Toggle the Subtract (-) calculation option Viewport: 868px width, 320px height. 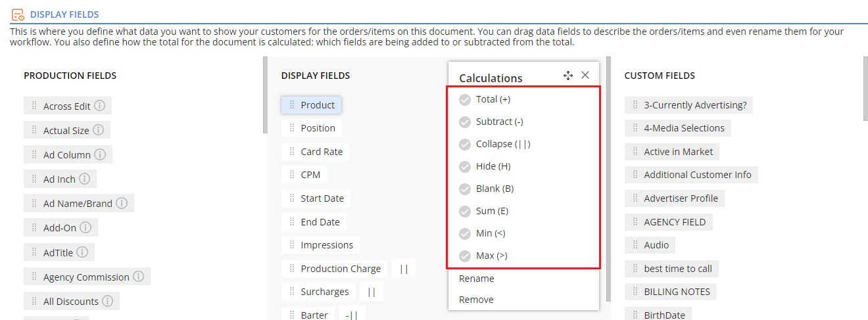click(x=465, y=122)
